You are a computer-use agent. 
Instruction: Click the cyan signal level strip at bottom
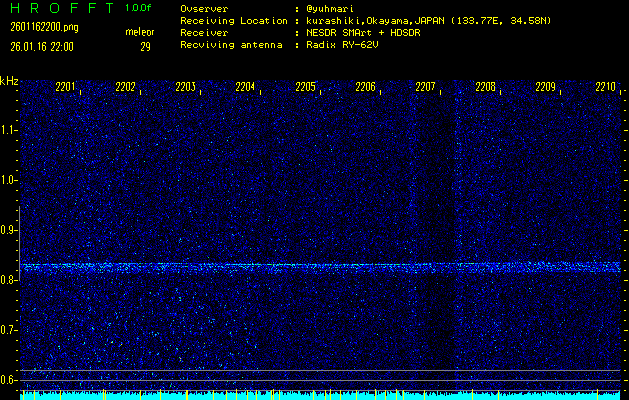pos(320,396)
